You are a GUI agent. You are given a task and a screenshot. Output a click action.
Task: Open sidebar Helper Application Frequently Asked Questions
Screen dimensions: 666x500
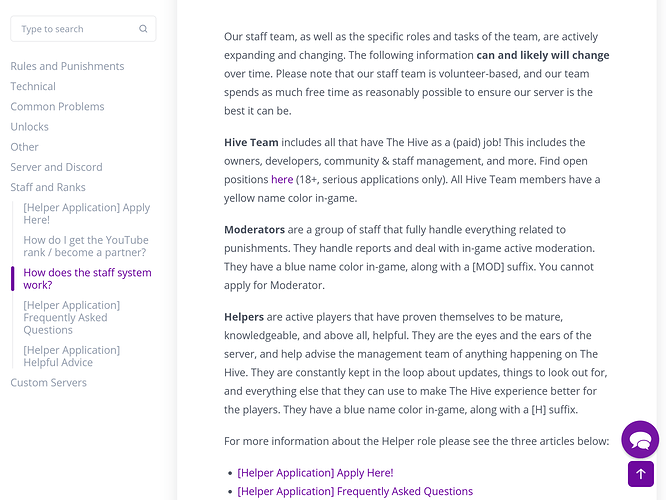pos(72,317)
